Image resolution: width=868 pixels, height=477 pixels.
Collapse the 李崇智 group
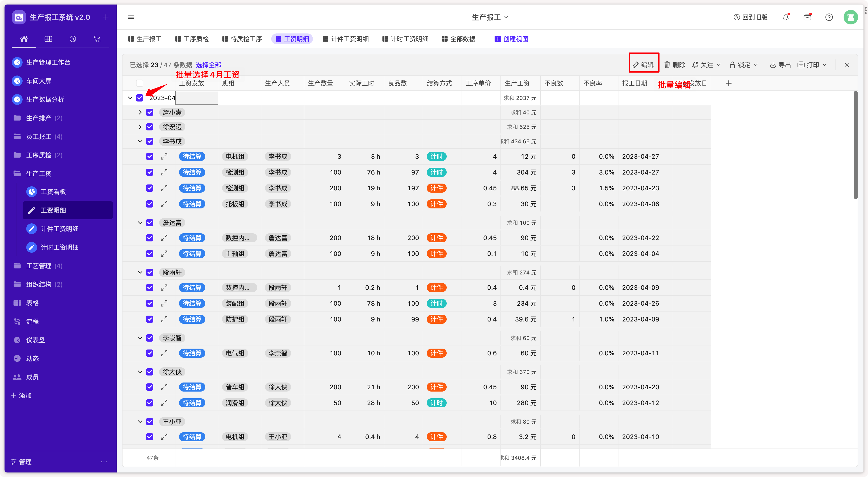click(x=140, y=338)
